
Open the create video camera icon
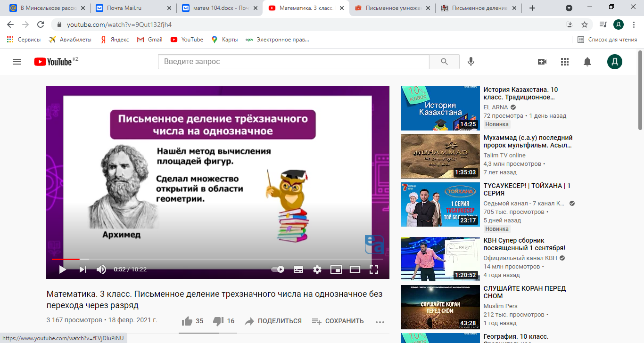(x=542, y=62)
